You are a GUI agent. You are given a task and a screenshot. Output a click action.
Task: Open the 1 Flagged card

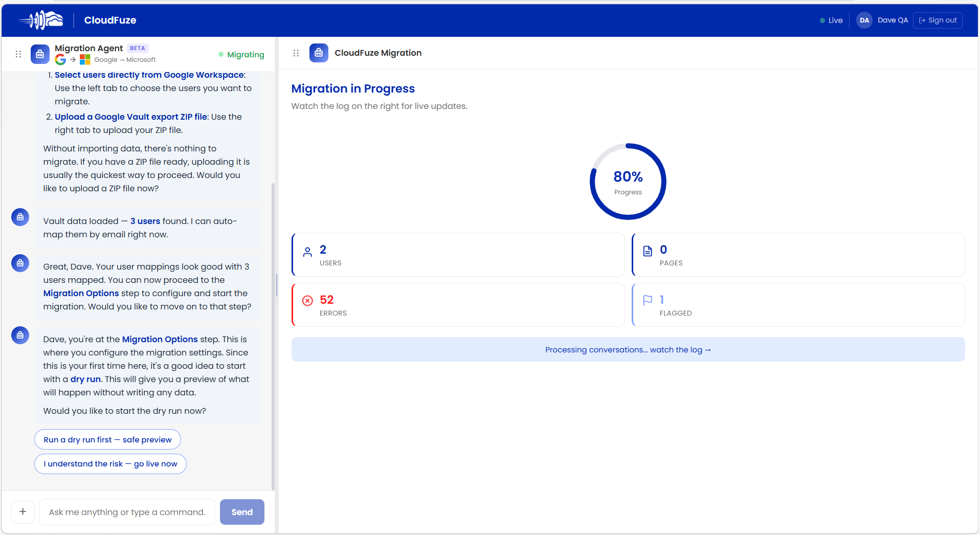(x=798, y=305)
